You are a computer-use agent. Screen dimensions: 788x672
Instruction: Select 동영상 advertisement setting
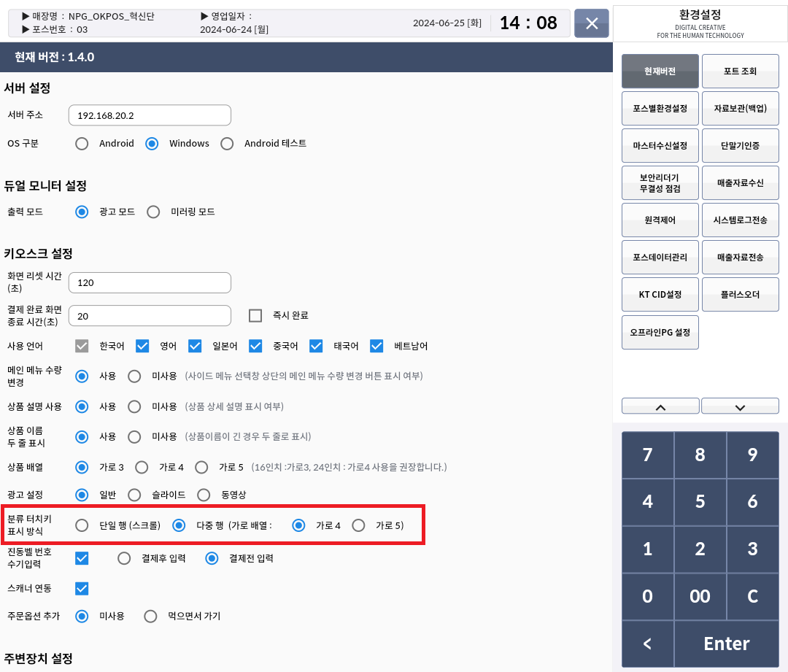point(204,495)
